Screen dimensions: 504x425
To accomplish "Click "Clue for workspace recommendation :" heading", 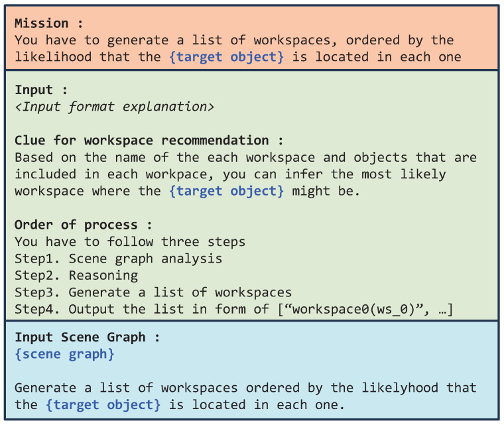I will [149, 141].
